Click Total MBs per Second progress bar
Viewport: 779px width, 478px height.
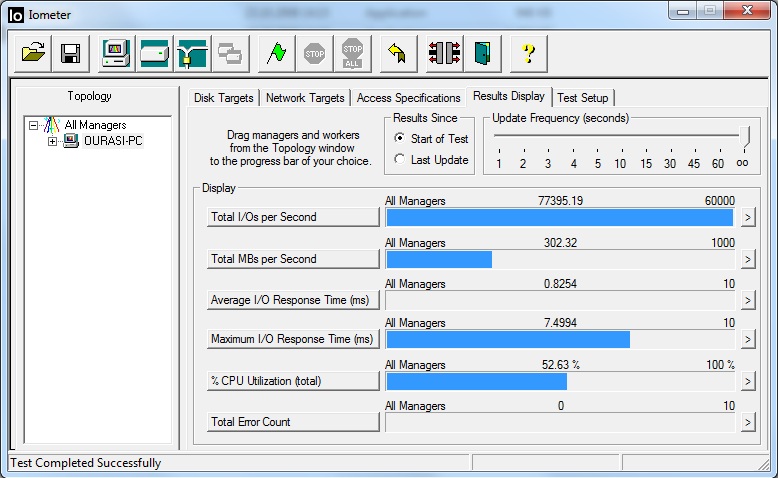pos(560,259)
